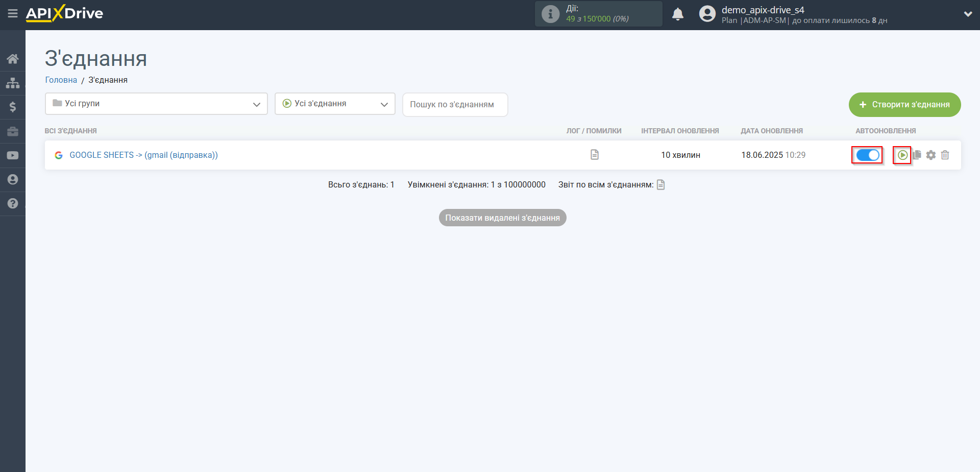Click the Створити з'єднання button

[x=905, y=104]
